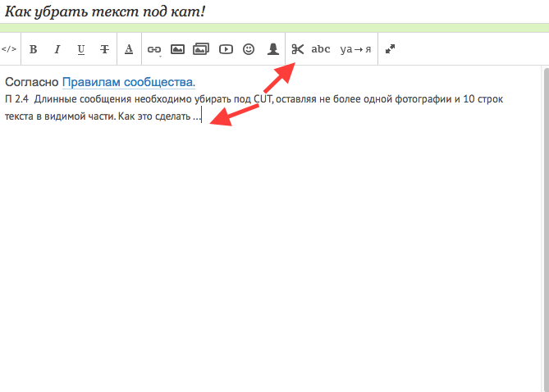The image size is (549, 392).
Task: Run the abc spell check
Action: click(x=321, y=49)
